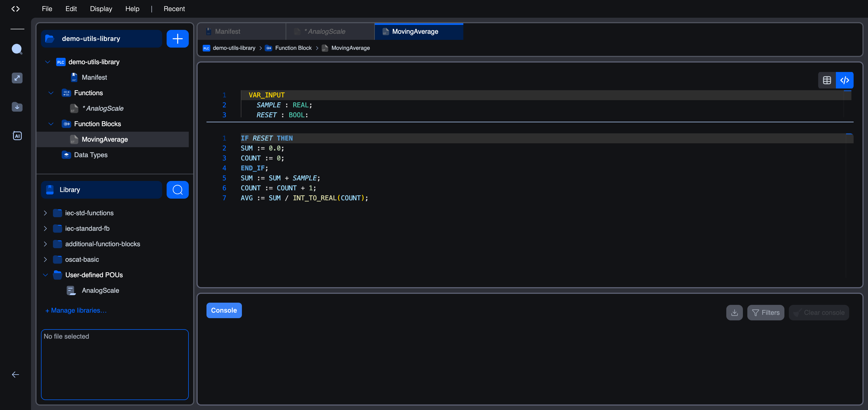Expand the additional-function-blocks library
The image size is (868, 410).
coord(45,244)
